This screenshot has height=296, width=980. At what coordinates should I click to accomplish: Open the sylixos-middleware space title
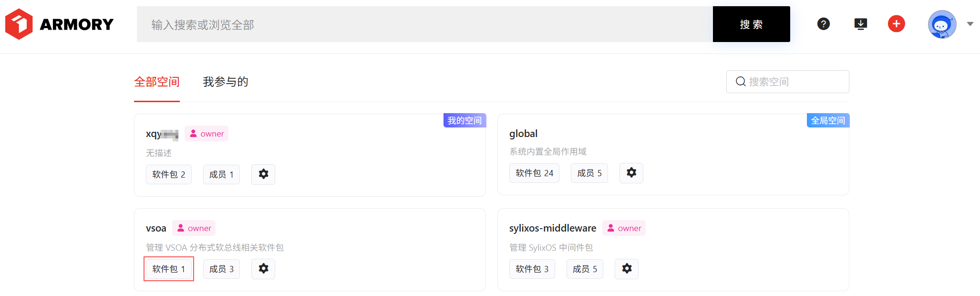point(552,228)
